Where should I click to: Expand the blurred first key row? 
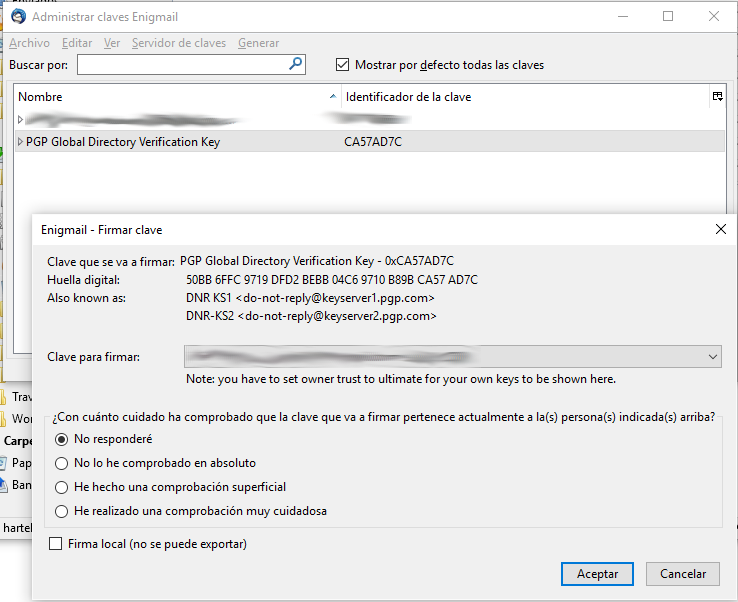[x=20, y=120]
